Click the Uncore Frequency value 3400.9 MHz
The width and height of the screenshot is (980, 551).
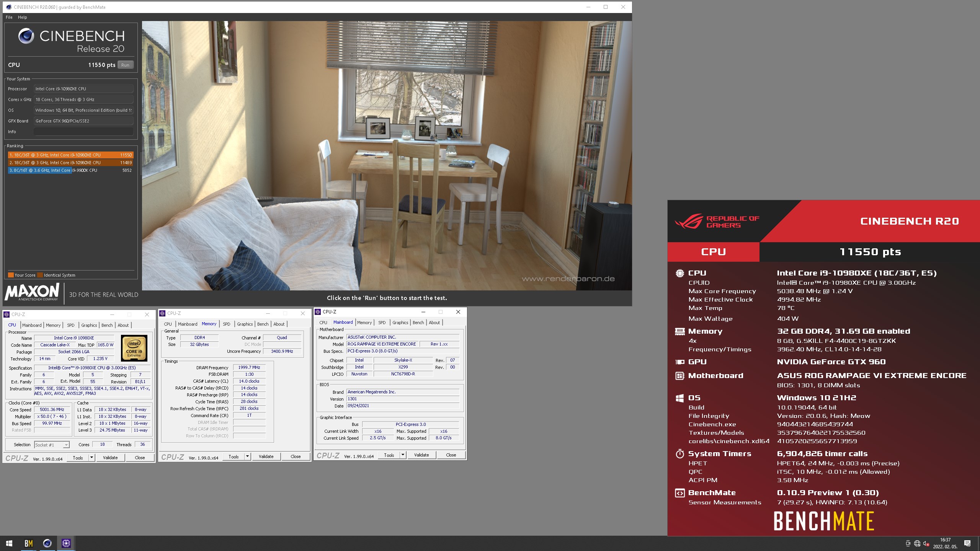tap(282, 351)
